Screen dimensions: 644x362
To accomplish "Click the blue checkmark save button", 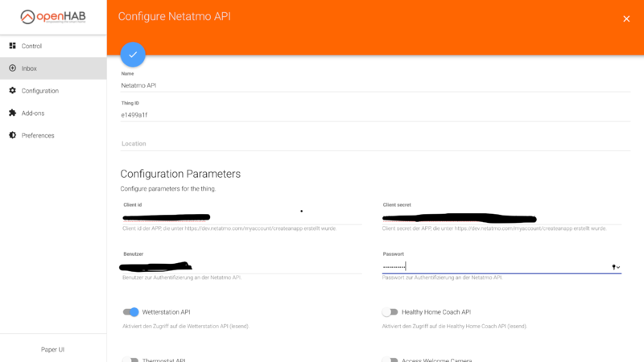I will 133,55.
